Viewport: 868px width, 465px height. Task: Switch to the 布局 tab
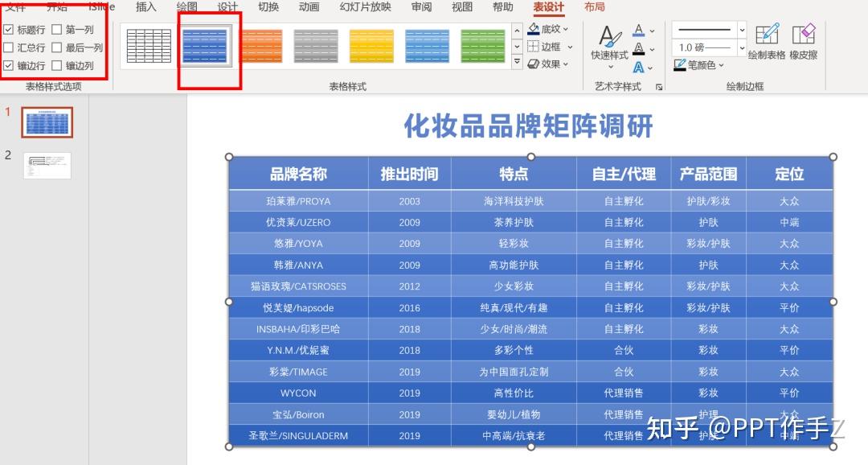pos(595,6)
